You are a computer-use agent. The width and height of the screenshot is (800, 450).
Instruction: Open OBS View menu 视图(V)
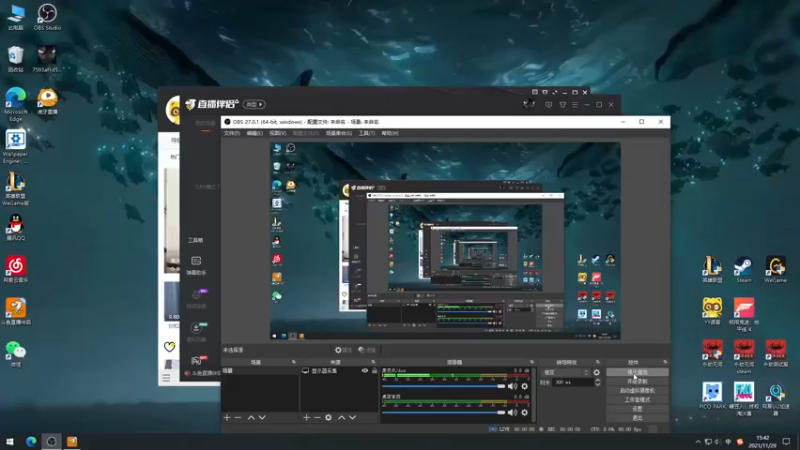coord(278,133)
